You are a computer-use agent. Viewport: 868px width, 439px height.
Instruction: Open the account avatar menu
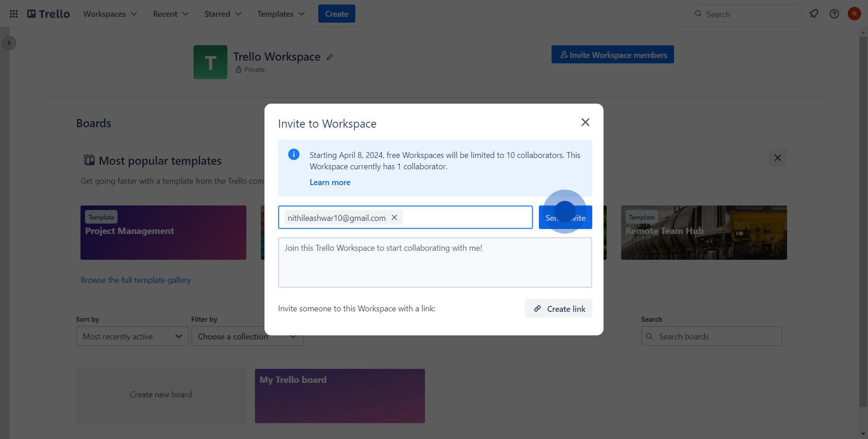[x=854, y=14]
